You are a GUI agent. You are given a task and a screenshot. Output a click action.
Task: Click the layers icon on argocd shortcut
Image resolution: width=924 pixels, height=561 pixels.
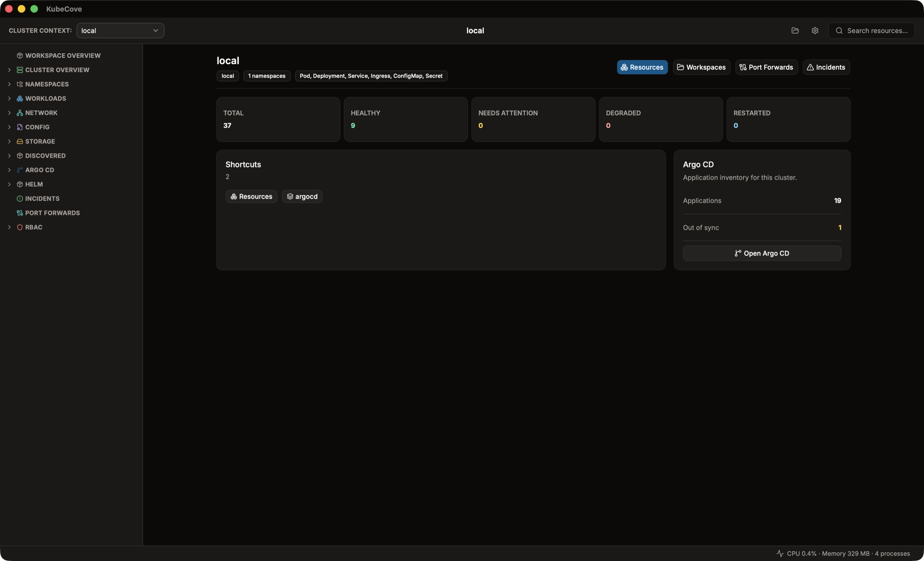290,196
